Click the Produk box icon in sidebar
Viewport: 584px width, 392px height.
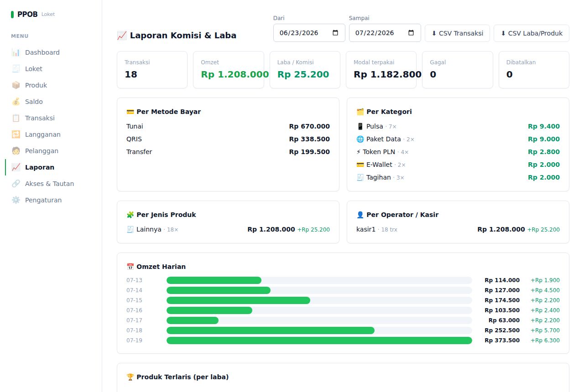click(x=16, y=85)
